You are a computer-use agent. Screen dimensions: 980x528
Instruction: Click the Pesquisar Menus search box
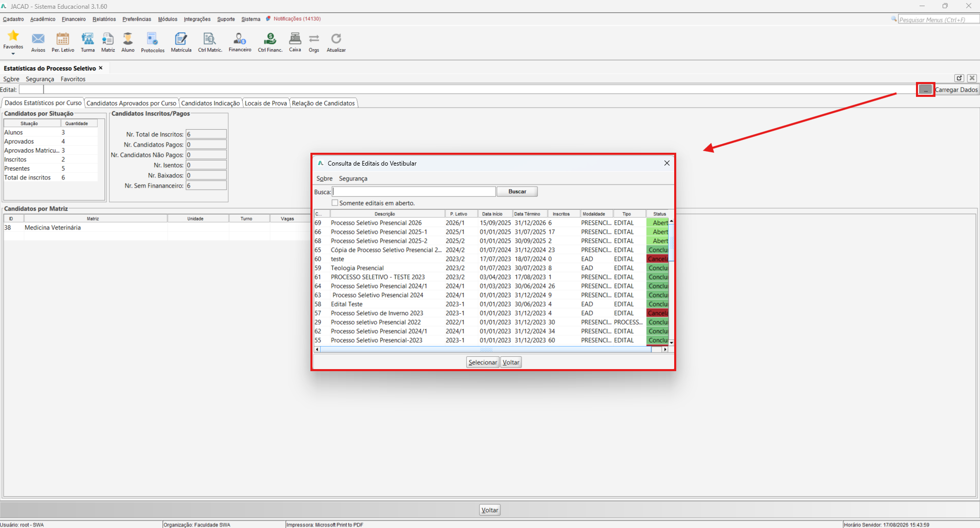[x=939, y=19]
